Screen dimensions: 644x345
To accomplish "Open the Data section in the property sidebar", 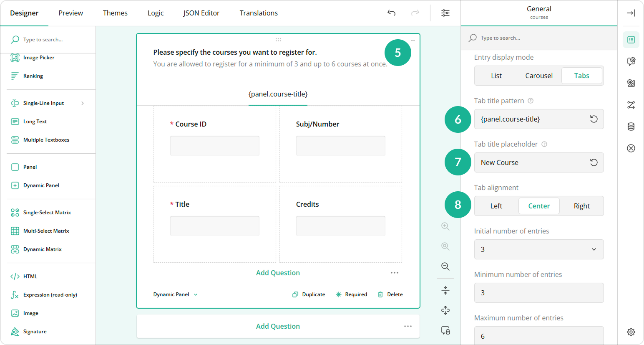I will (x=631, y=126).
